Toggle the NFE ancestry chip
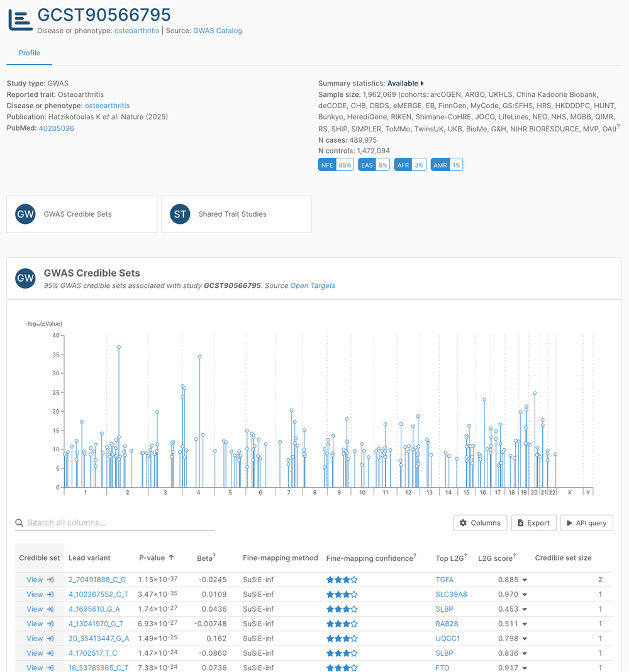Image resolution: width=629 pixels, height=672 pixels. [336, 164]
